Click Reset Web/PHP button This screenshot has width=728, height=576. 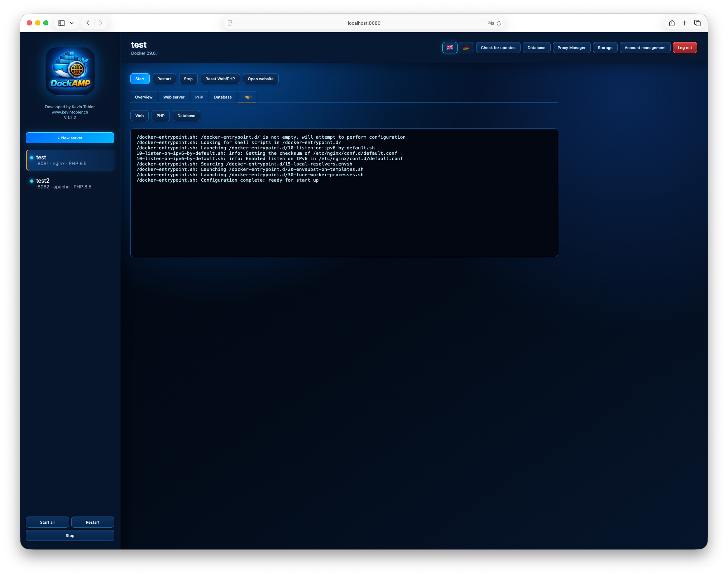click(220, 79)
